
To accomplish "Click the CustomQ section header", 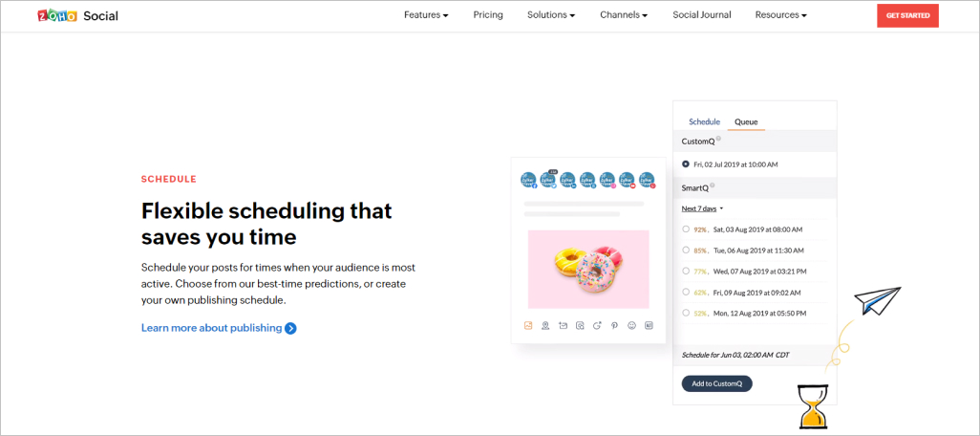I will (x=755, y=142).
